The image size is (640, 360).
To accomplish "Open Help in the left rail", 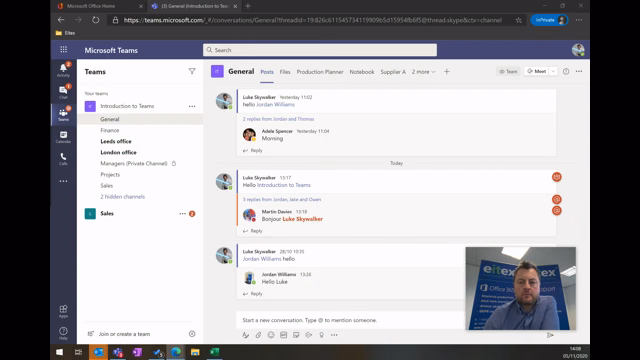I will pyautogui.click(x=63, y=333).
